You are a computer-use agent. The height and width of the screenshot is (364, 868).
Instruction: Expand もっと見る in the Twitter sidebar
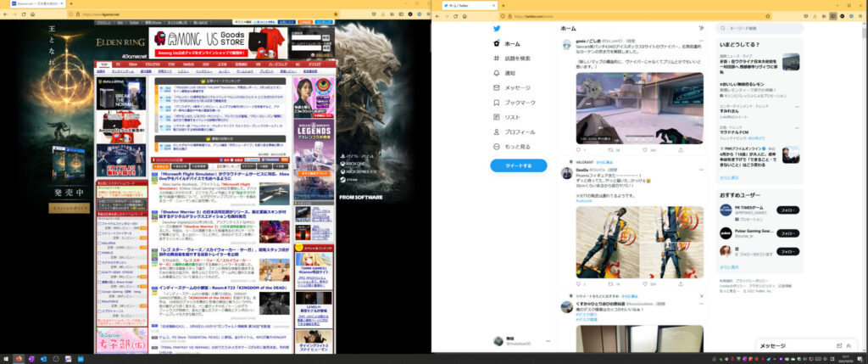(x=511, y=147)
